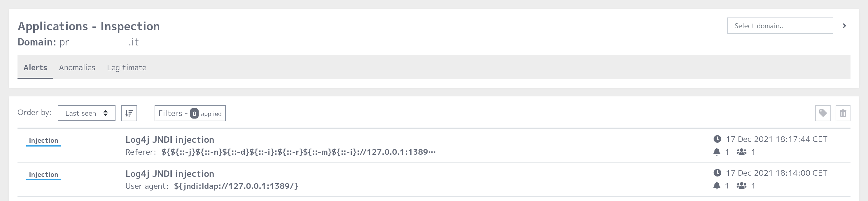Click clock icon of the 18:17:44 alert
This screenshot has width=868, height=201.
pyautogui.click(x=717, y=139)
